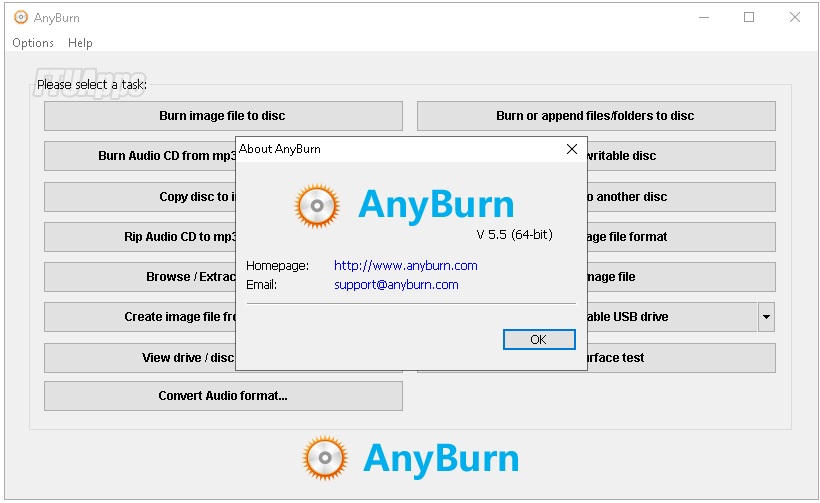Expand the bootable USB drive dropdown arrow

point(766,317)
